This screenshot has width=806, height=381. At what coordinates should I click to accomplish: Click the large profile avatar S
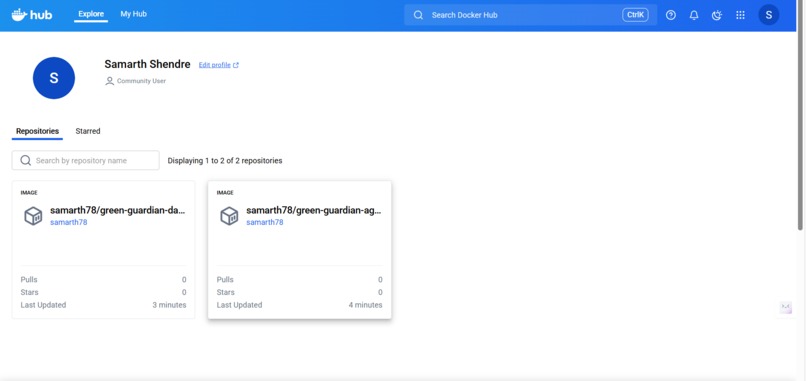click(54, 78)
